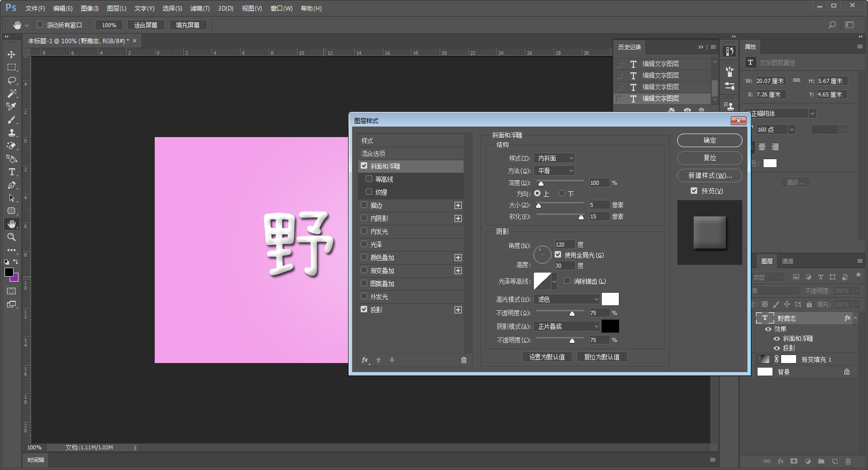Switch to the Channels (通道) tab
The height and width of the screenshot is (470, 868).
(x=788, y=261)
